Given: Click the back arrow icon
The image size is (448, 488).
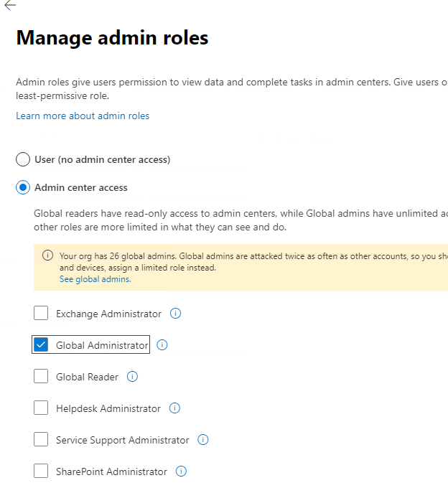Looking at the screenshot, I should [x=10, y=5].
